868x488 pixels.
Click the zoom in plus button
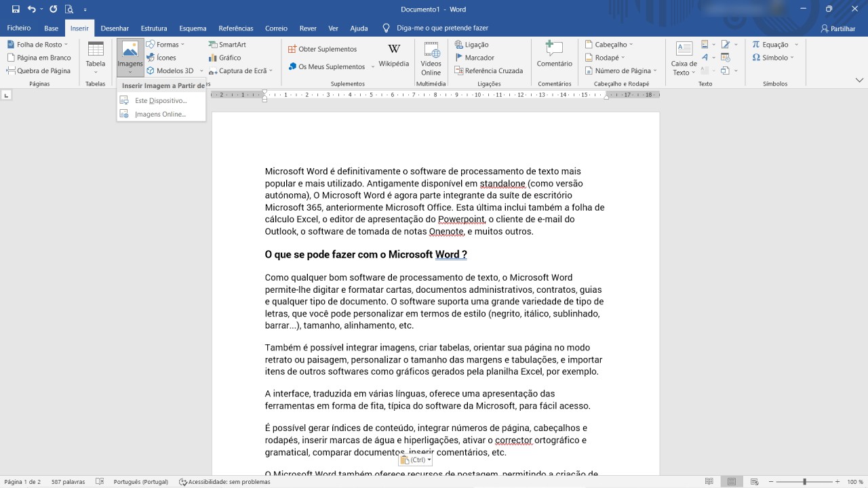837,482
